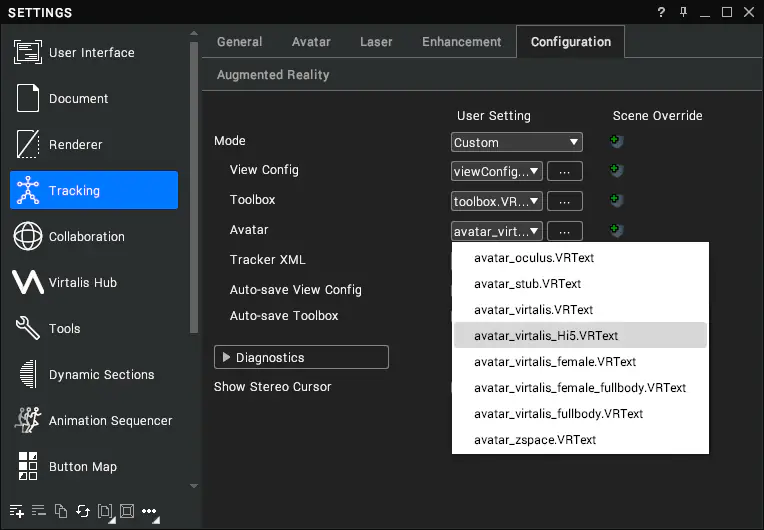Open the Virtalis Hub settings category
Image resolution: width=764 pixels, height=530 pixels.
tap(94, 283)
